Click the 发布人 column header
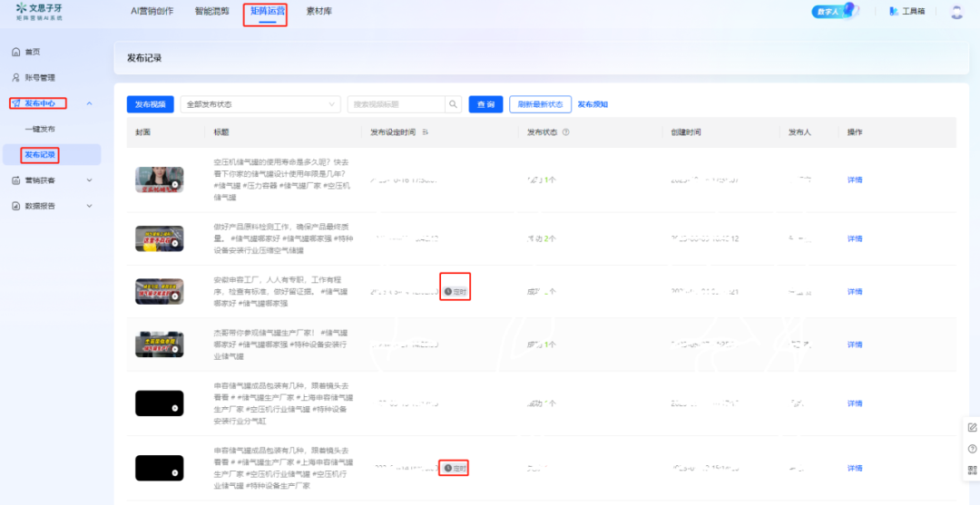Screen dimensions: 980x505 [800, 132]
